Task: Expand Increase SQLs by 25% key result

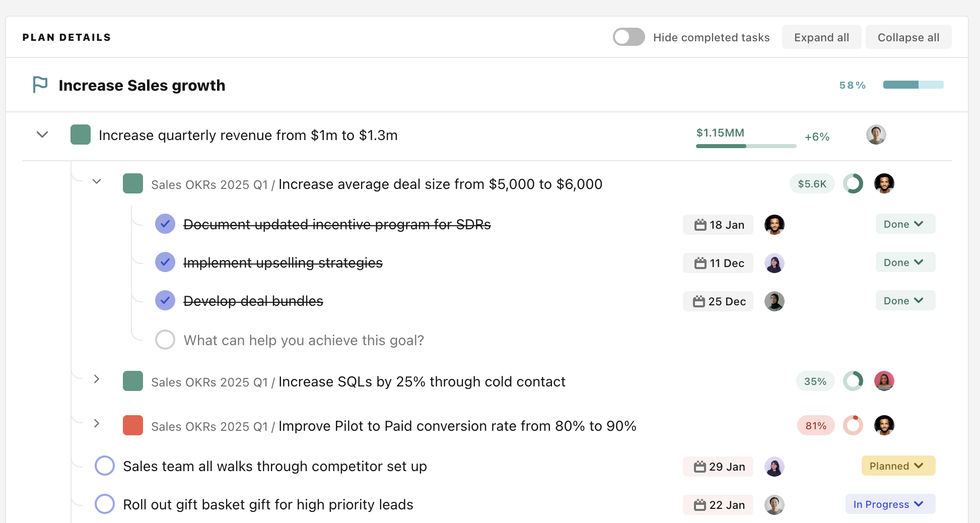Action: pyautogui.click(x=97, y=379)
